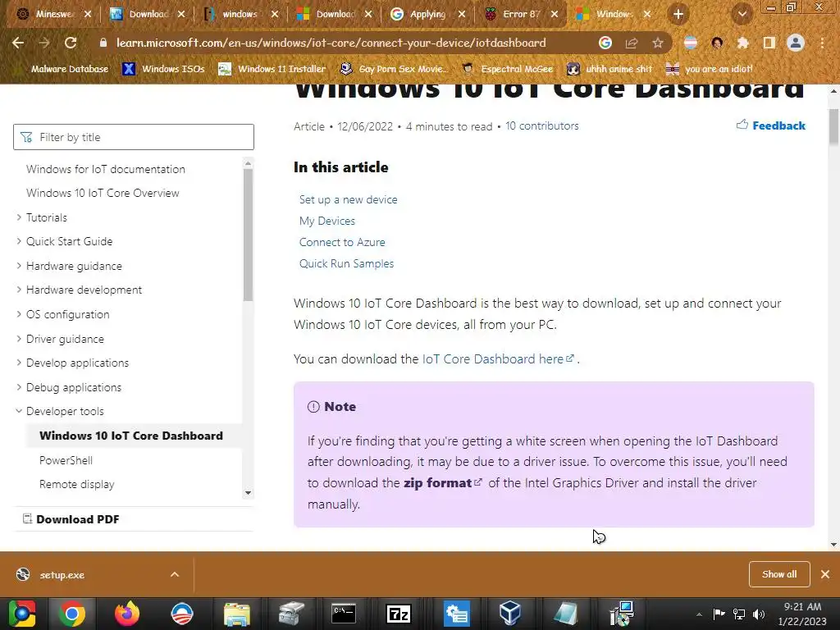The image size is (840, 630).
Task: Close the downloads bar
Action: 825,574
